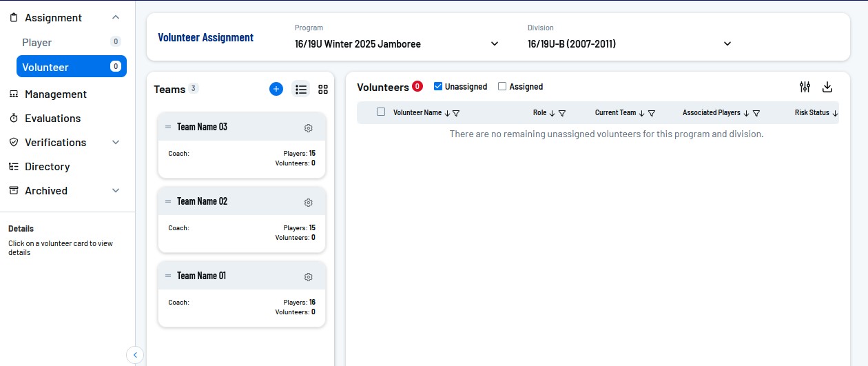Switch teams to grid view

[323, 89]
